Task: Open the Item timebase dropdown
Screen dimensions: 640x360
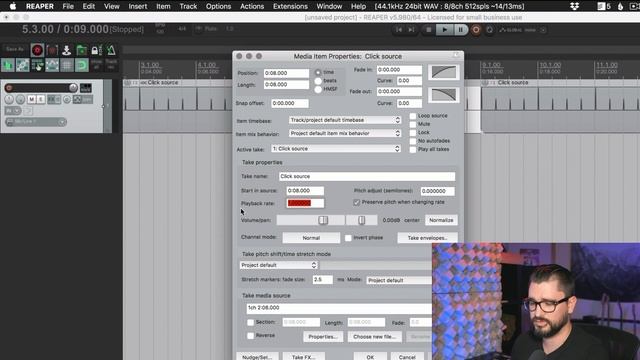Action: tap(345, 120)
